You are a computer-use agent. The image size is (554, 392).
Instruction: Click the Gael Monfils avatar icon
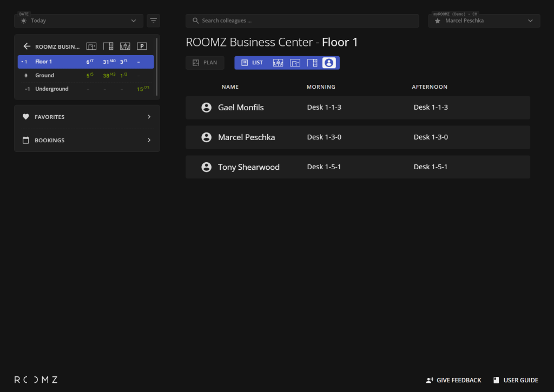coord(206,108)
